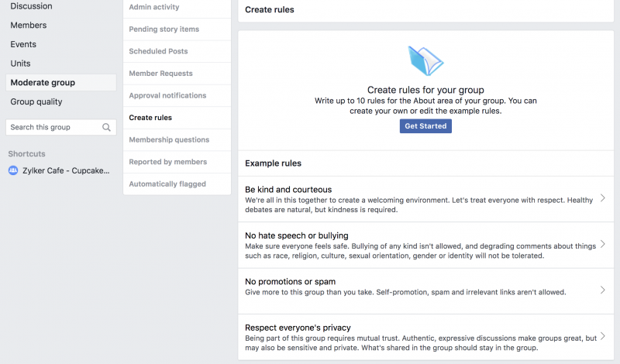Viewport: 620px width, 364px height.
Task: Switch to Scheduled Posts
Action: (158, 51)
